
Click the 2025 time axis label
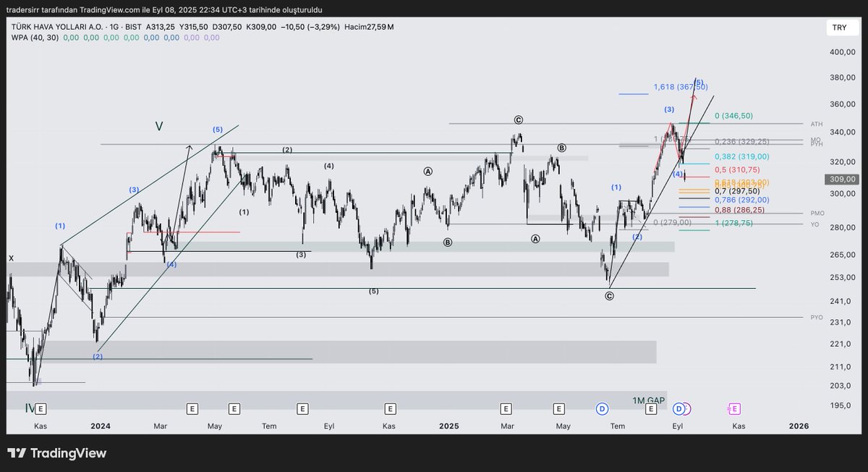point(449,426)
